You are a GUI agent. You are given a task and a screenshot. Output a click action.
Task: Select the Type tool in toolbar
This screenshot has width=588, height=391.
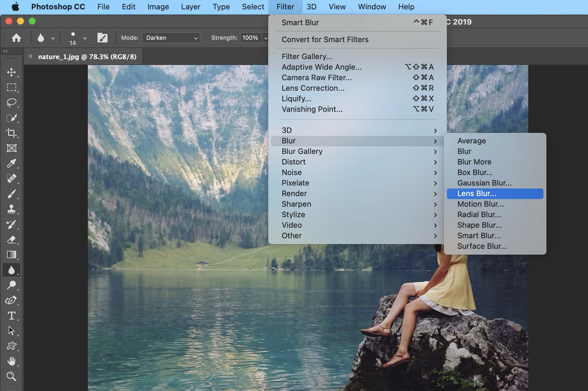(12, 315)
